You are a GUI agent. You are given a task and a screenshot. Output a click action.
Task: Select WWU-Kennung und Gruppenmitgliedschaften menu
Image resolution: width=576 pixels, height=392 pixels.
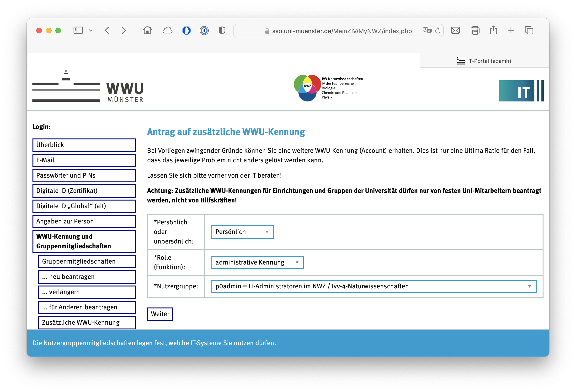pyautogui.click(x=84, y=242)
